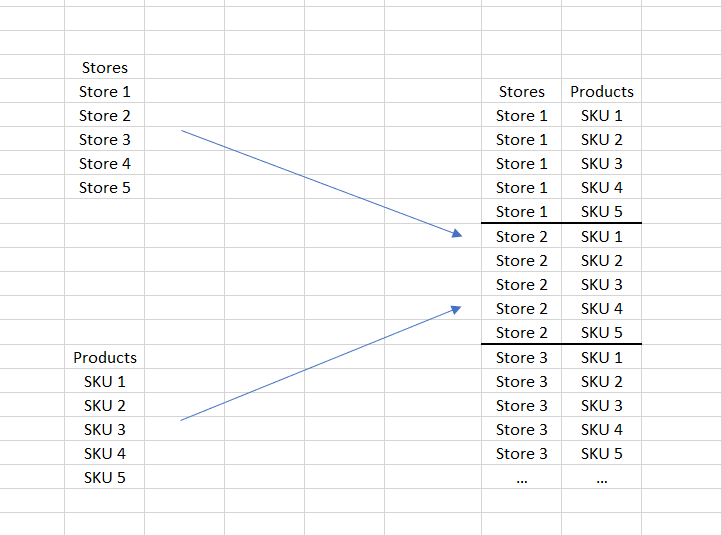Click the SKU 3 cell paired with Store 1

tap(602, 163)
